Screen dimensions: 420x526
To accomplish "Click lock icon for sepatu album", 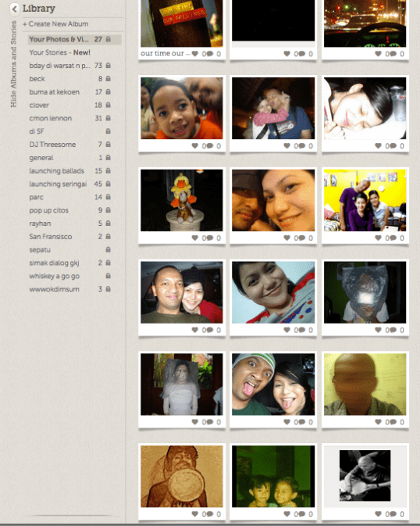I will 109,249.
